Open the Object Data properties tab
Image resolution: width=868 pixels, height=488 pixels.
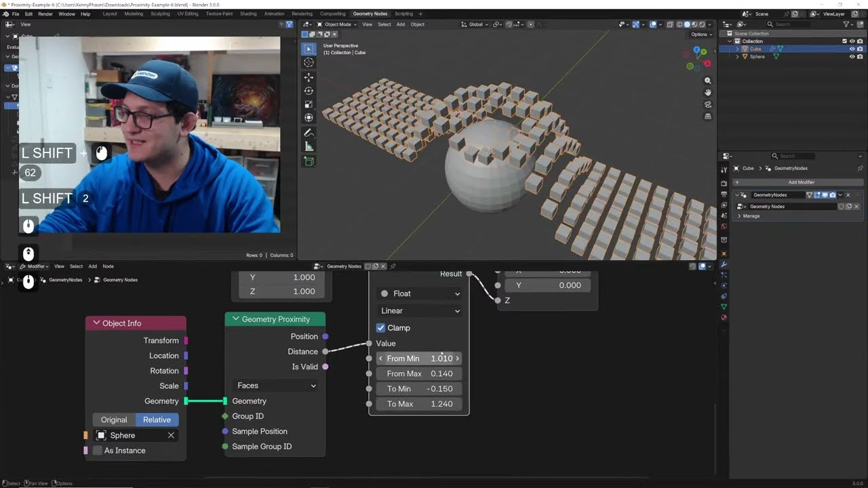(724, 307)
